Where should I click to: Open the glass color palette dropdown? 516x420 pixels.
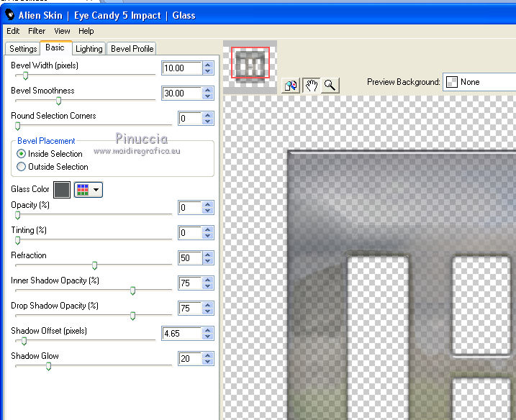tap(89, 190)
